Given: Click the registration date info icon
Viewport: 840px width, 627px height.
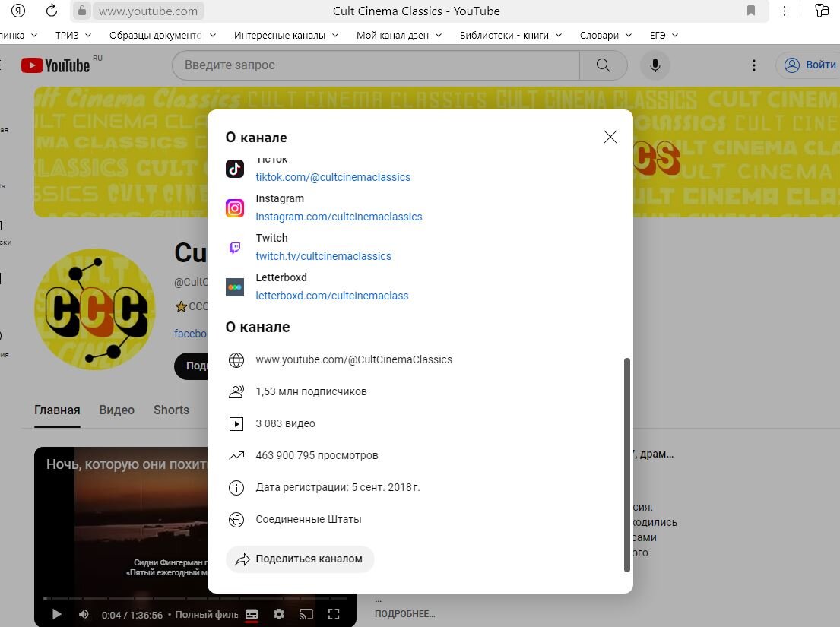Looking at the screenshot, I should [x=236, y=488].
